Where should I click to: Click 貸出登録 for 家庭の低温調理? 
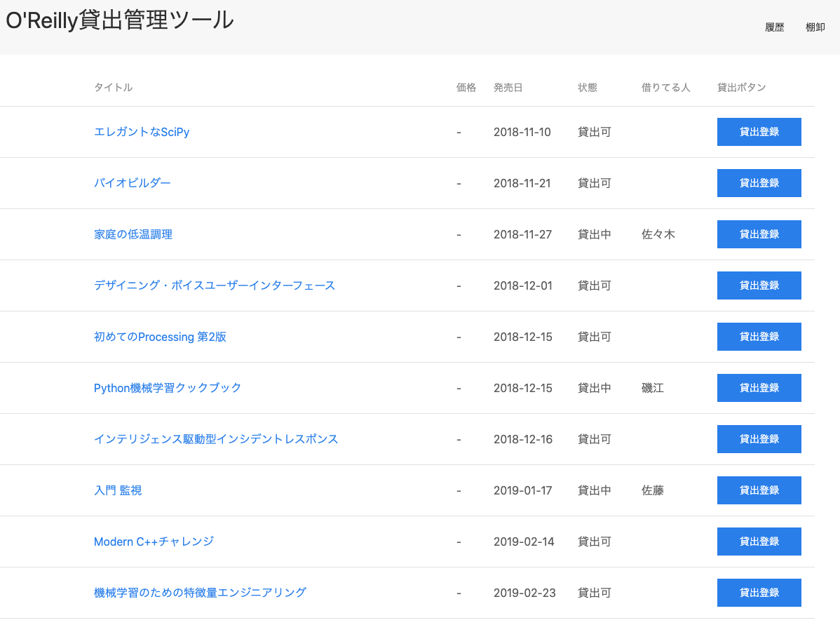759,234
